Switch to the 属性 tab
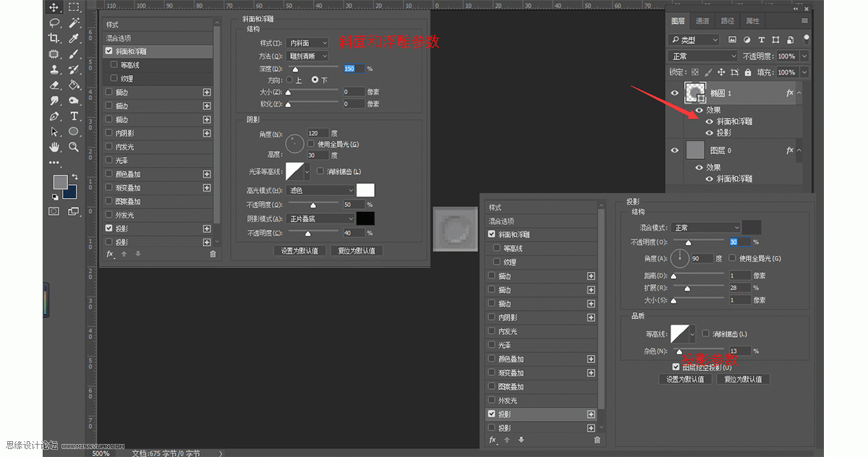868x457 pixels. (752, 21)
